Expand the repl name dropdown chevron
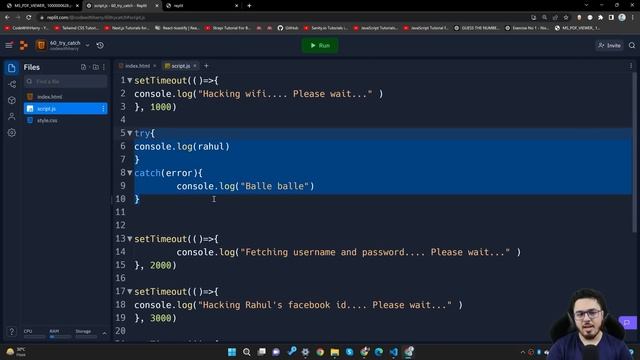This screenshot has width=640, height=360. pyautogui.click(x=87, y=45)
